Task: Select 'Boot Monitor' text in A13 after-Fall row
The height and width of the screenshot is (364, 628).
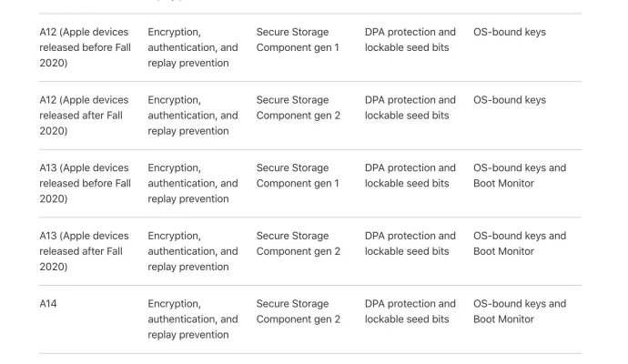Action: click(x=504, y=251)
